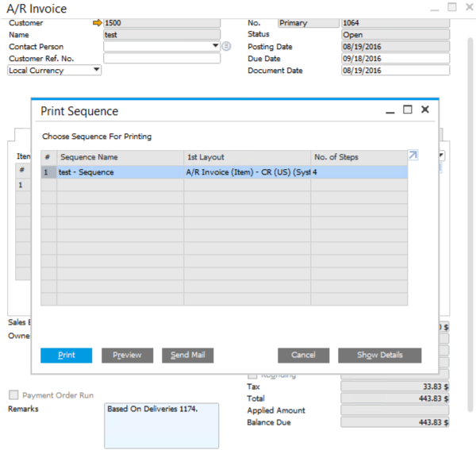
Task: Click the Sequence Name column header
Action: tap(119, 157)
